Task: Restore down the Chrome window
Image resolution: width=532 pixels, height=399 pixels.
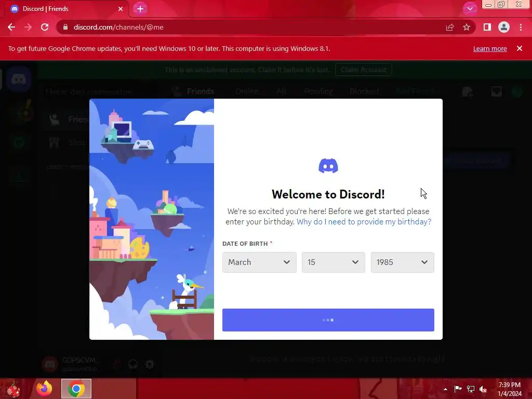Action: [501, 4]
